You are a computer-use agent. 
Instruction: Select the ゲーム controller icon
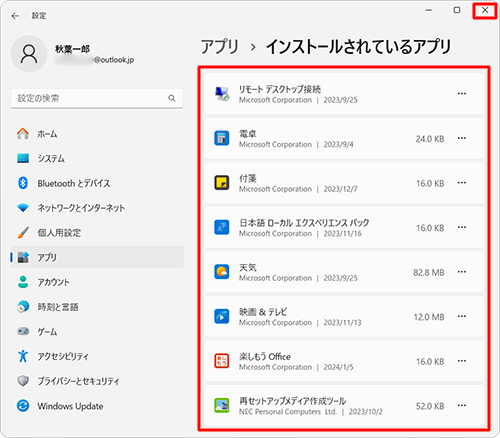click(x=23, y=331)
